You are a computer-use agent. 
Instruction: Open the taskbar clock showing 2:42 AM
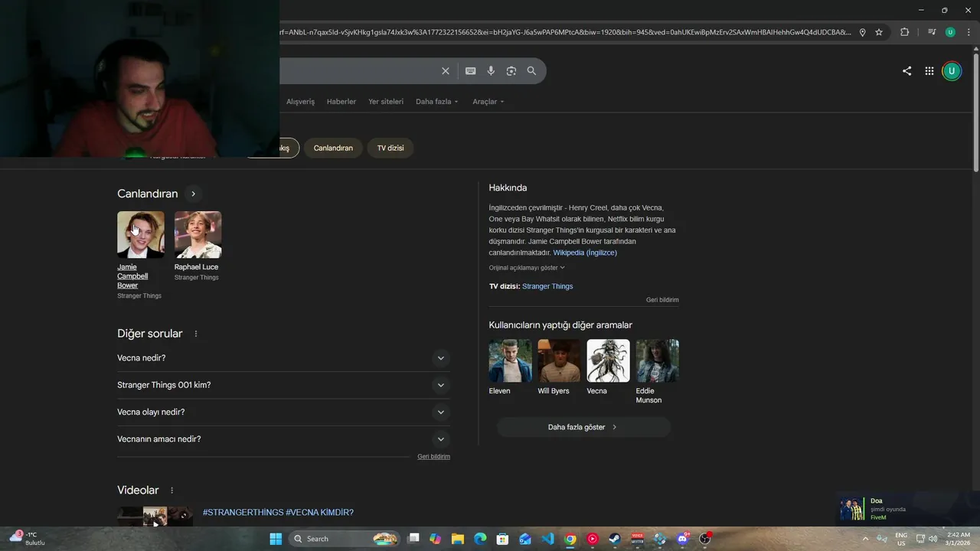pyautogui.click(x=958, y=539)
